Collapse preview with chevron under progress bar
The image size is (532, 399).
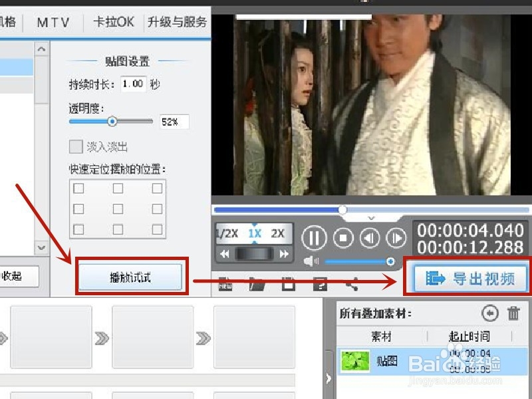371,218
